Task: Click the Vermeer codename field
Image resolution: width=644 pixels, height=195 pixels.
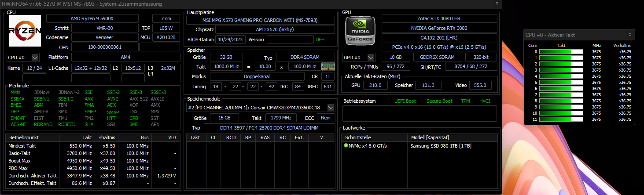Action: pyautogui.click(x=105, y=37)
